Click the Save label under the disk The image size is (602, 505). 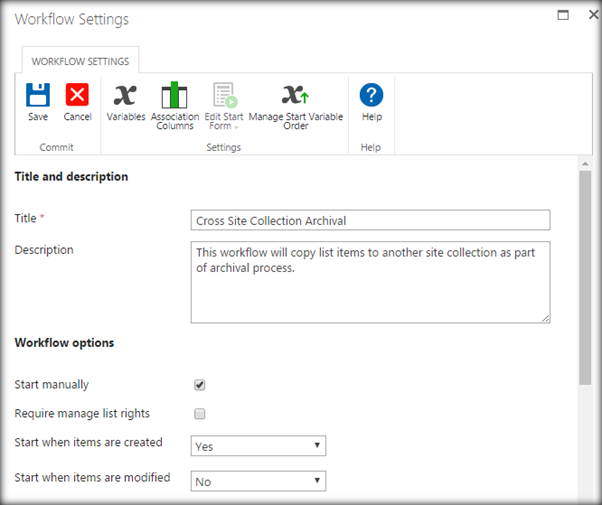tap(38, 117)
